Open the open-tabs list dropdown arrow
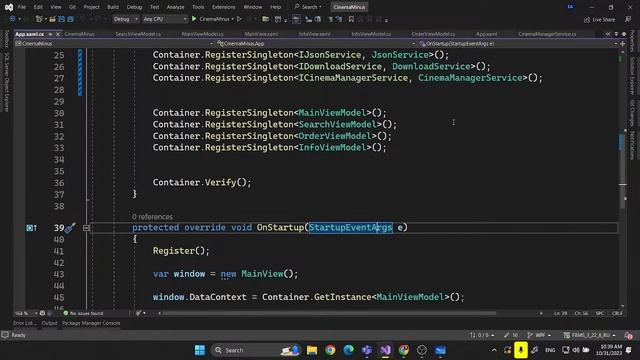 (x=616, y=34)
